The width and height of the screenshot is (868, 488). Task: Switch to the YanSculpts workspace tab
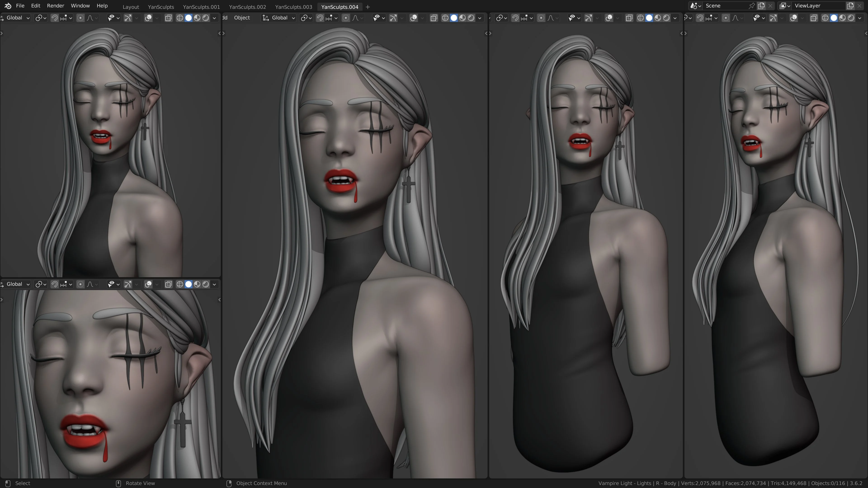coord(161,7)
